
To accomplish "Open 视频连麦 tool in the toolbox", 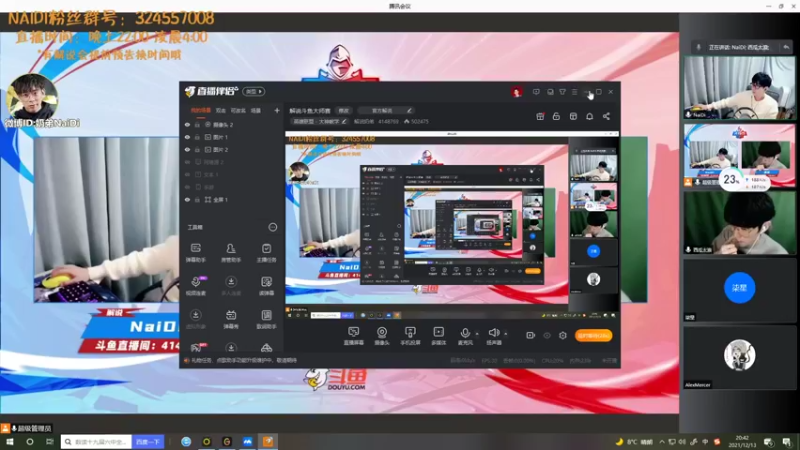I will [x=195, y=286].
